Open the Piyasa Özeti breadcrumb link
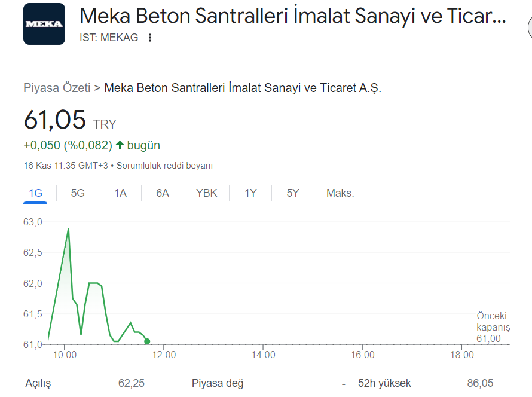The height and width of the screenshot is (397, 532). [57, 88]
